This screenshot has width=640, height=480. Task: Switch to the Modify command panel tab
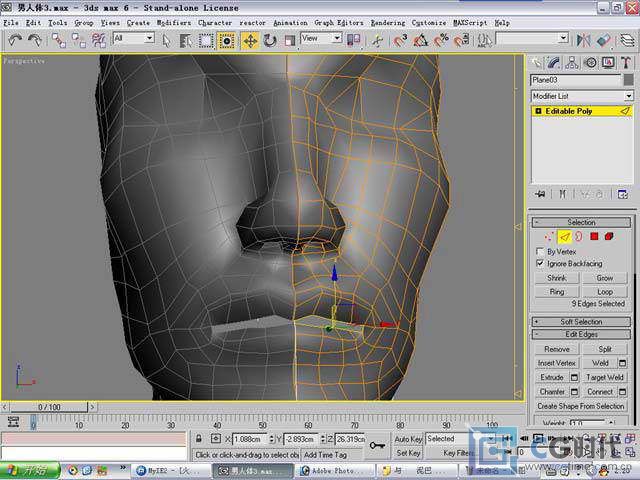[x=554, y=62]
